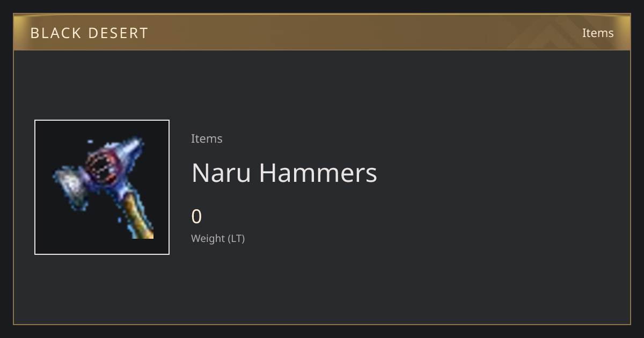
Task: Select the weight value 0
Action: click(x=196, y=217)
